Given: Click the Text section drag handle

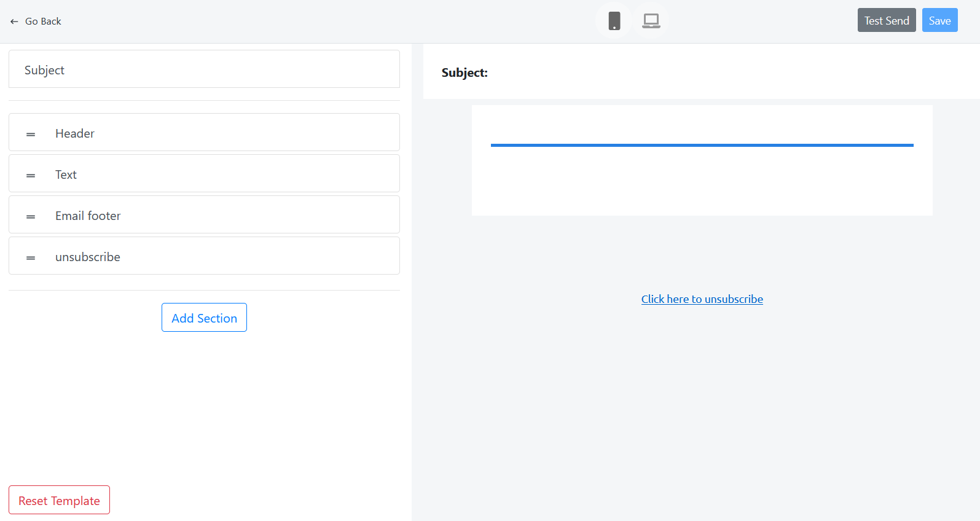Looking at the screenshot, I should pos(31,175).
